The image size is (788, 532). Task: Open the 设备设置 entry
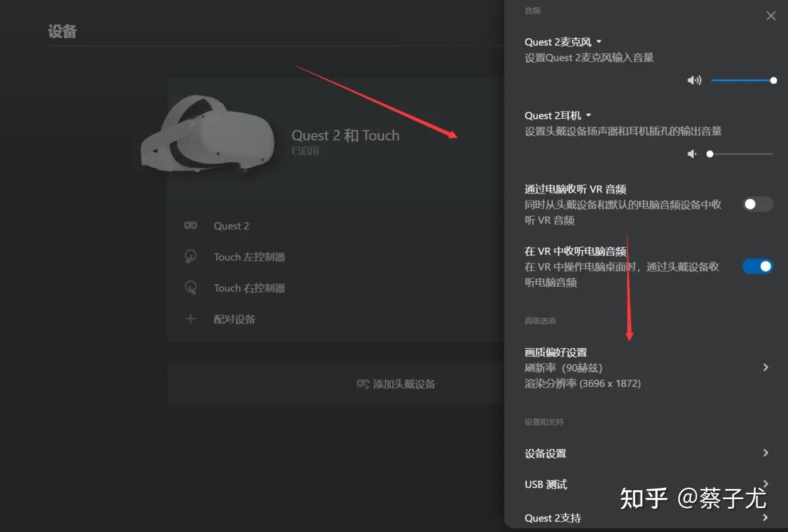click(x=647, y=453)
